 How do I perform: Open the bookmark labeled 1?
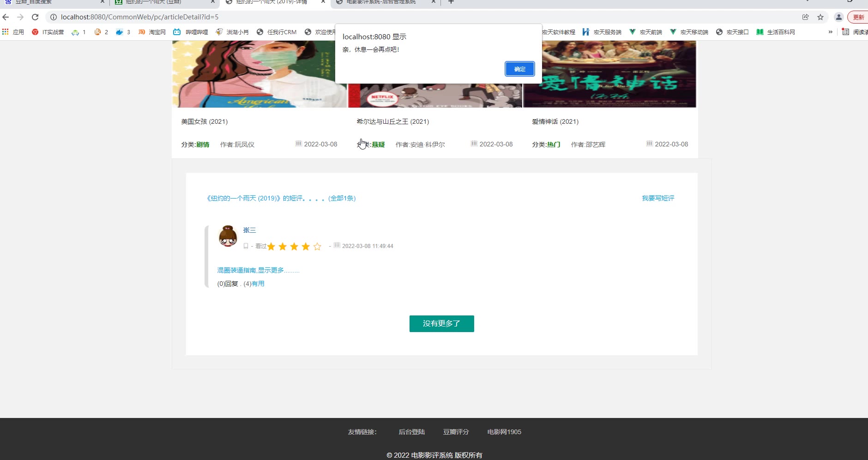coord(78,32)
